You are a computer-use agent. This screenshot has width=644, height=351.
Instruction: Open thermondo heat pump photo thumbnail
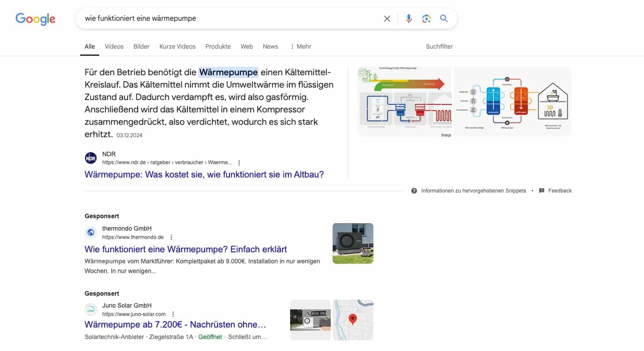(x=353, y=243)
